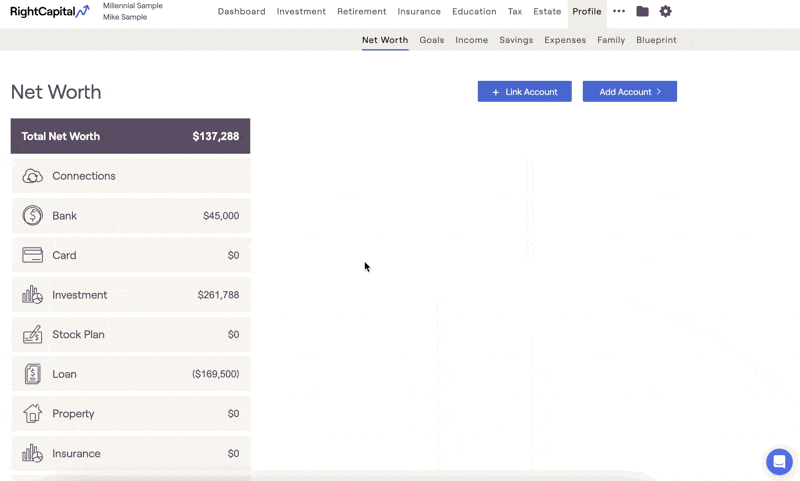Go to the Dashboard menu item
The image size is (800, 481).
tap(241, 12)
